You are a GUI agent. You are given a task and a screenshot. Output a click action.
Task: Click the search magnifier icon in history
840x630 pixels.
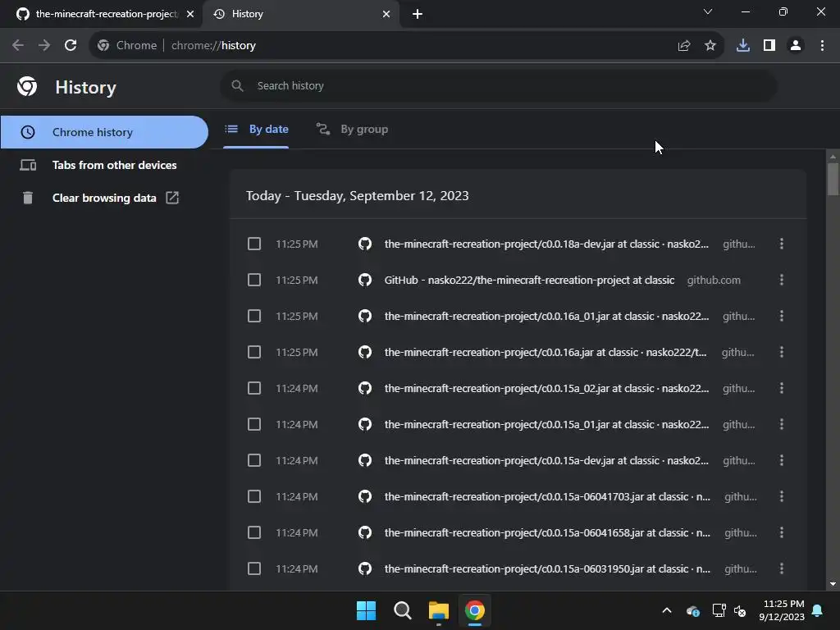(x=237, y=85)
